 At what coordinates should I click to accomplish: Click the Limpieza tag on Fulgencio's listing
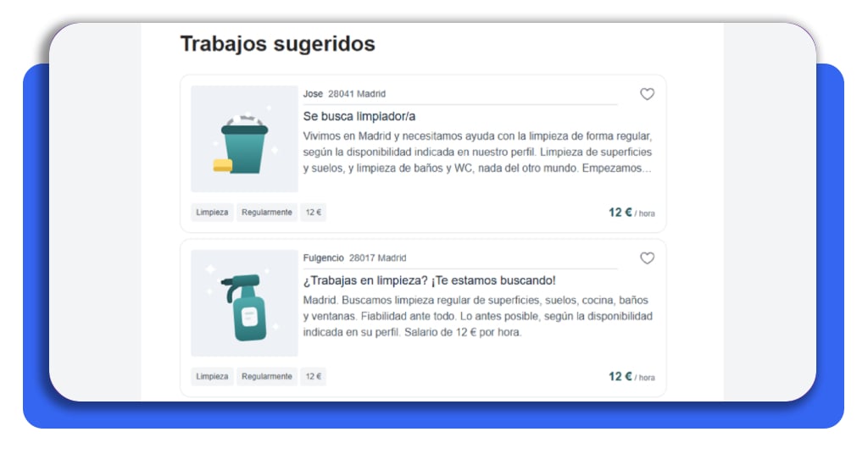point(212,377)
